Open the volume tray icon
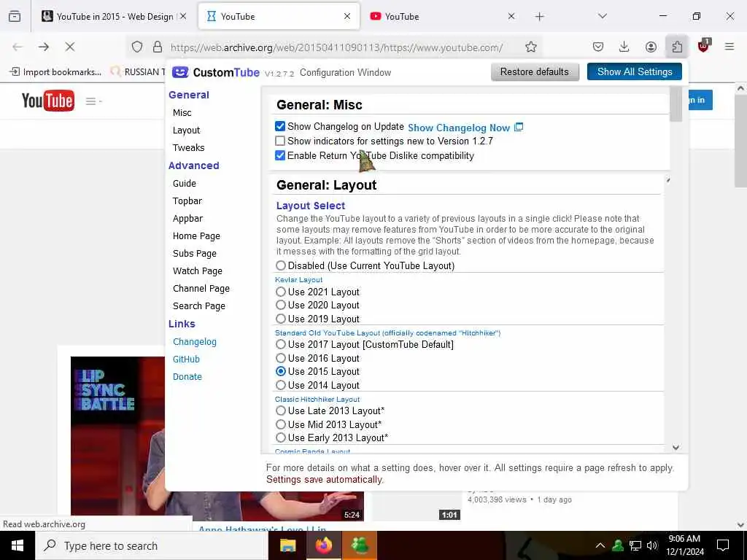Screen dimensions: 747x560 pos(652,545)
